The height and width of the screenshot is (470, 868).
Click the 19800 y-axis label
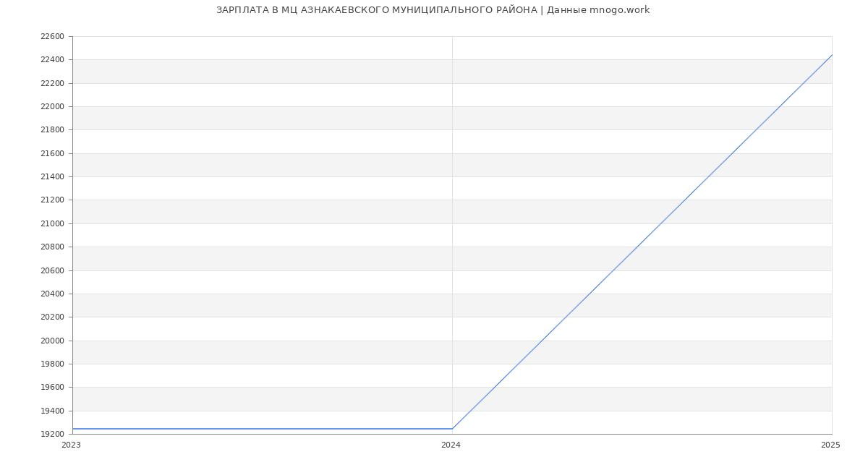point(52,364)
